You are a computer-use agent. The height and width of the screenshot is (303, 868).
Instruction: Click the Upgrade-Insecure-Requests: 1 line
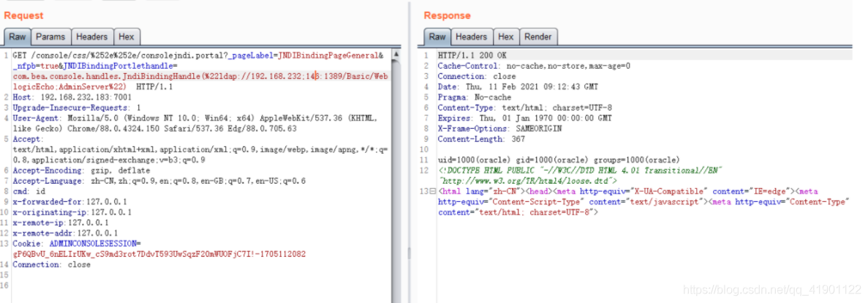click(76, 108)
